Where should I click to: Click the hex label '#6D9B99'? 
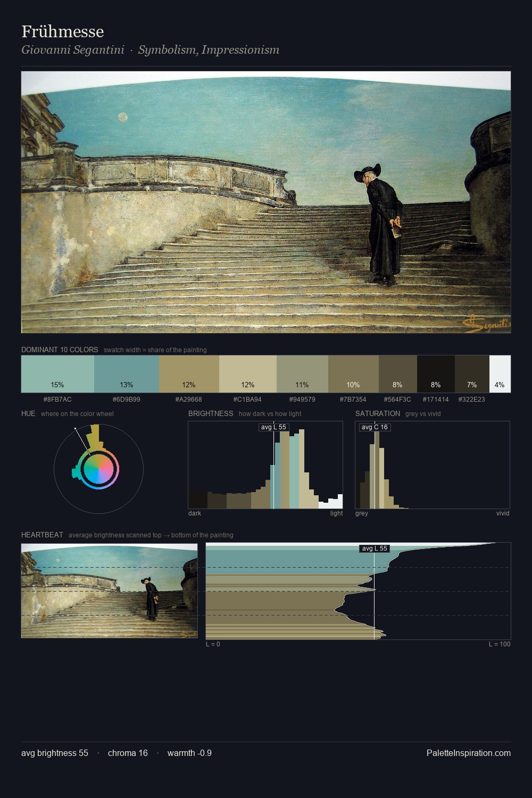tap(127, 399)
